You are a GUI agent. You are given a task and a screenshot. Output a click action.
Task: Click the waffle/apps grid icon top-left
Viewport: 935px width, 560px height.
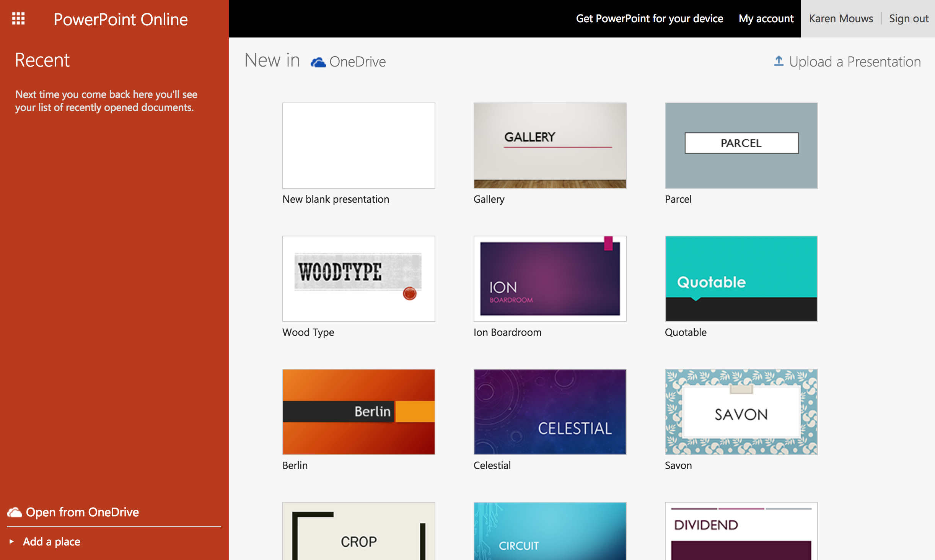[19, 18]
